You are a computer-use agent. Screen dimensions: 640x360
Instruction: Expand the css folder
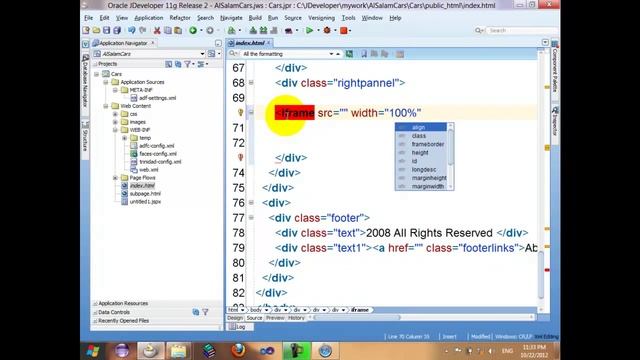(115, 114)
